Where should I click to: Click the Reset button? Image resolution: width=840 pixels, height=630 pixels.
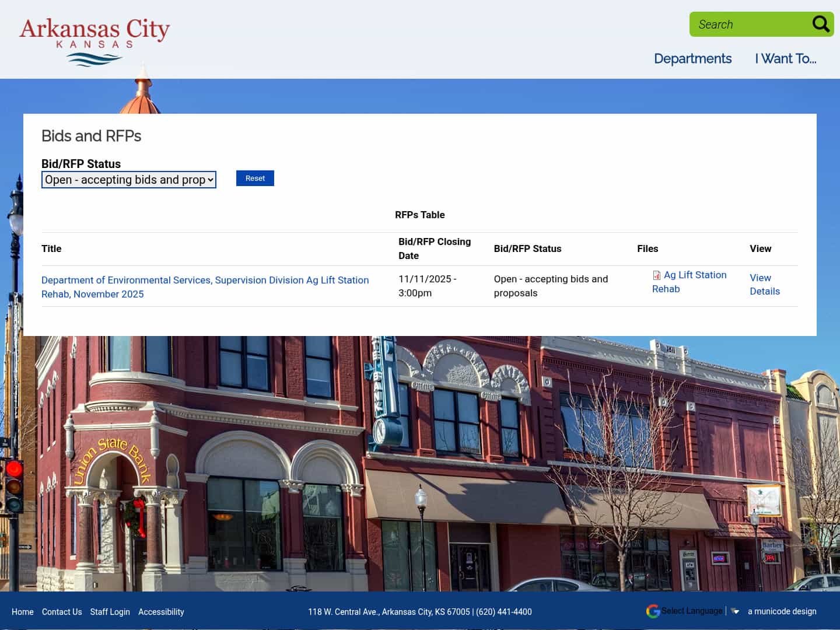(255, 178)
